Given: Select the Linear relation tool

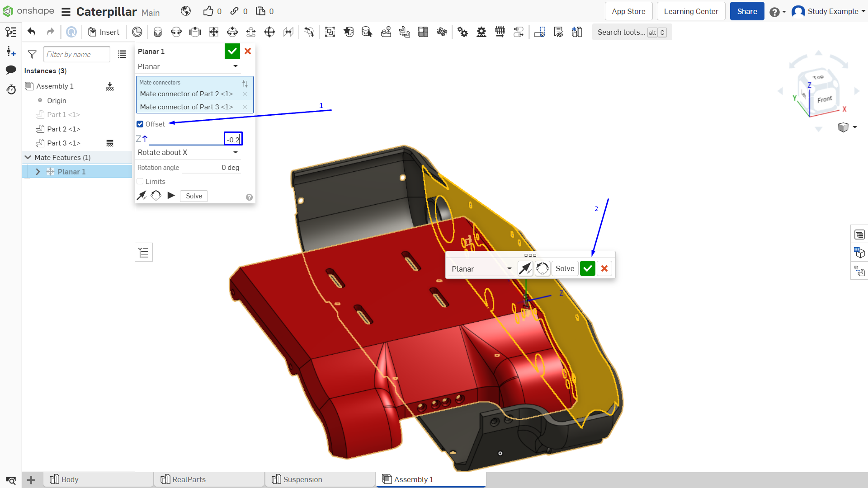Looking at the screenshot, I should [519, 32].
